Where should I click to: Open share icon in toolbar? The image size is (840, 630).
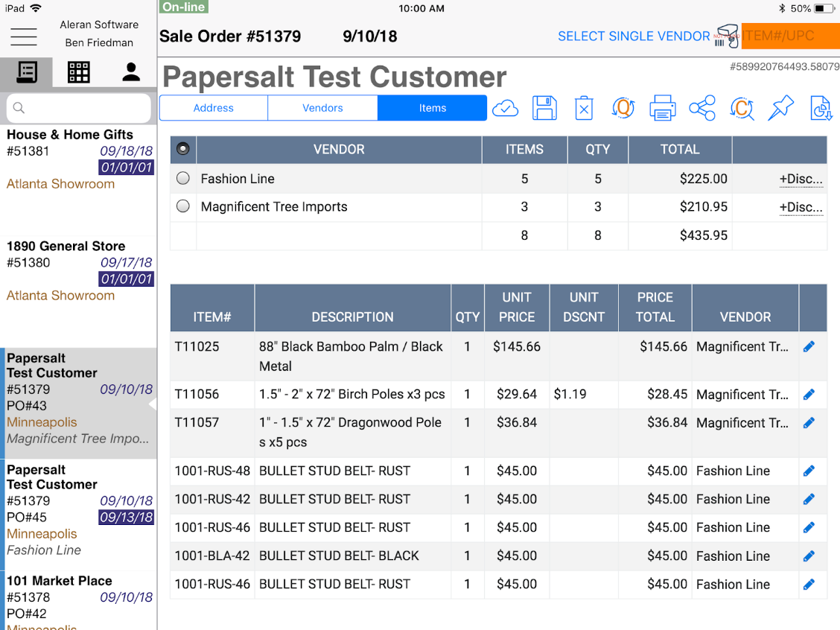701,108
